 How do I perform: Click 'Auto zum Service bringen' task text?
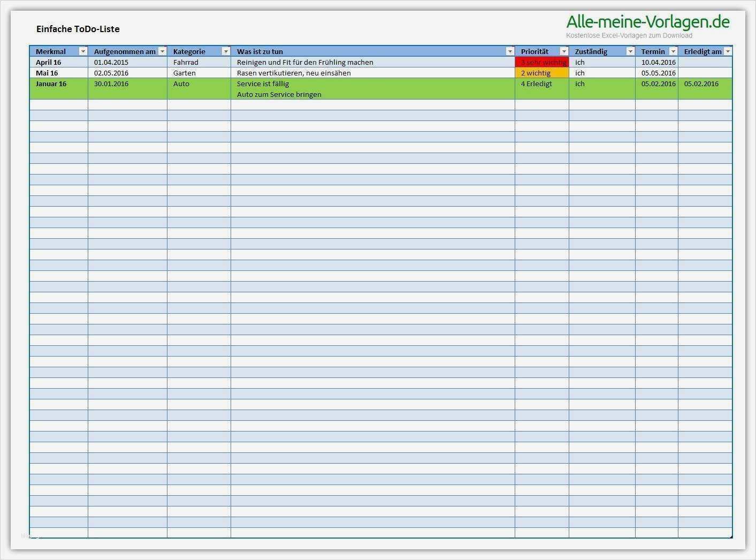tap(279, 94)
